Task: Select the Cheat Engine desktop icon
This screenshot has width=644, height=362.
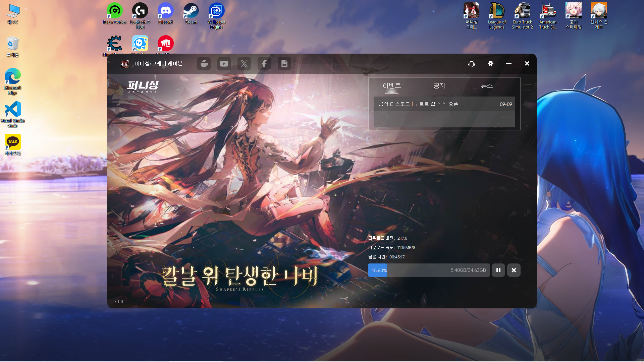Action: [115, 44]
